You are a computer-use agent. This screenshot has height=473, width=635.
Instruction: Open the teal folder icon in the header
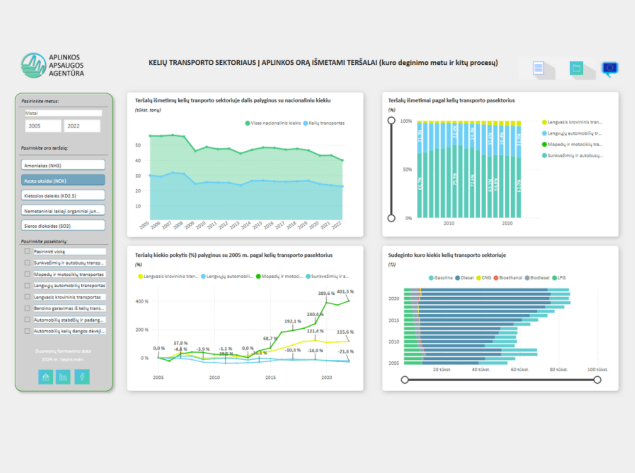(x=576, y=68)
